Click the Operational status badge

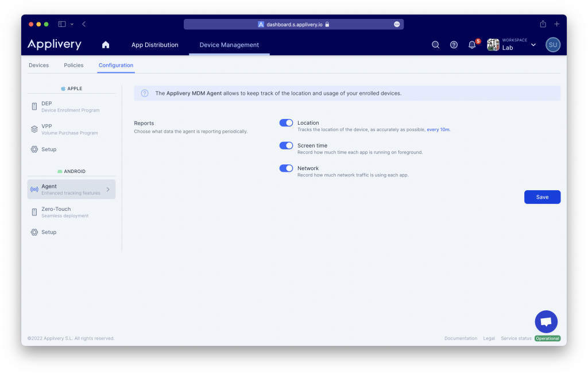pyautogui.click(x=547, y=338)
